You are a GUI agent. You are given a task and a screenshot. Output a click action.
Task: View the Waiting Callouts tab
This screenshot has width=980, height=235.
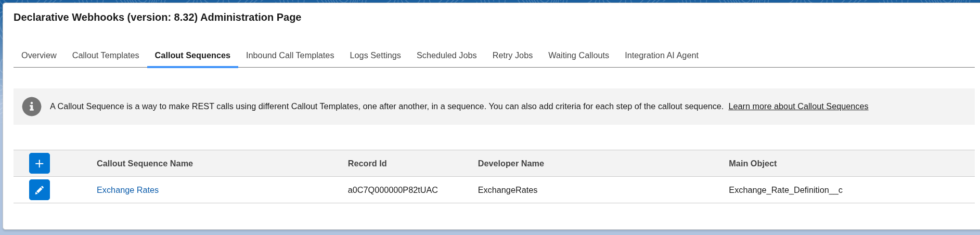[x=578, y=55]
